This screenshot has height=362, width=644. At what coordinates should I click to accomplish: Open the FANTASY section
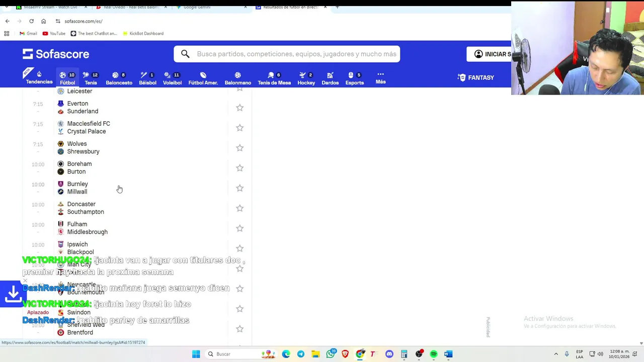pyautogui.click(x=476, y=77)
